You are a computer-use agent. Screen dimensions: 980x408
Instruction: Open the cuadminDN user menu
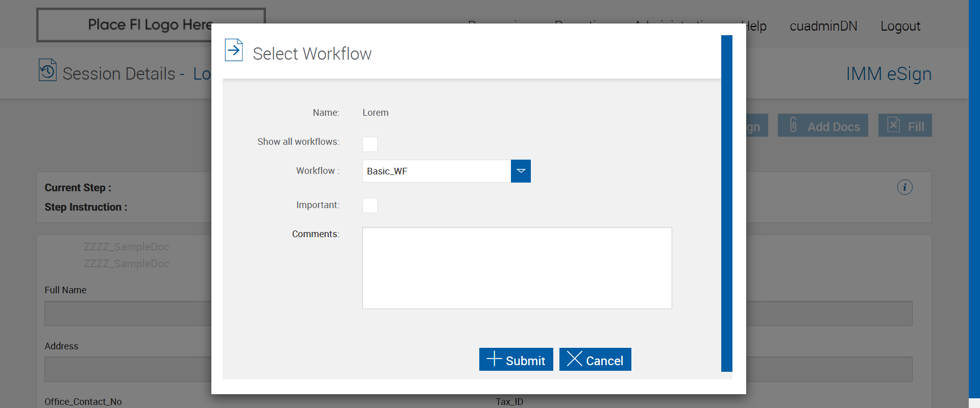tap(823, 27)
